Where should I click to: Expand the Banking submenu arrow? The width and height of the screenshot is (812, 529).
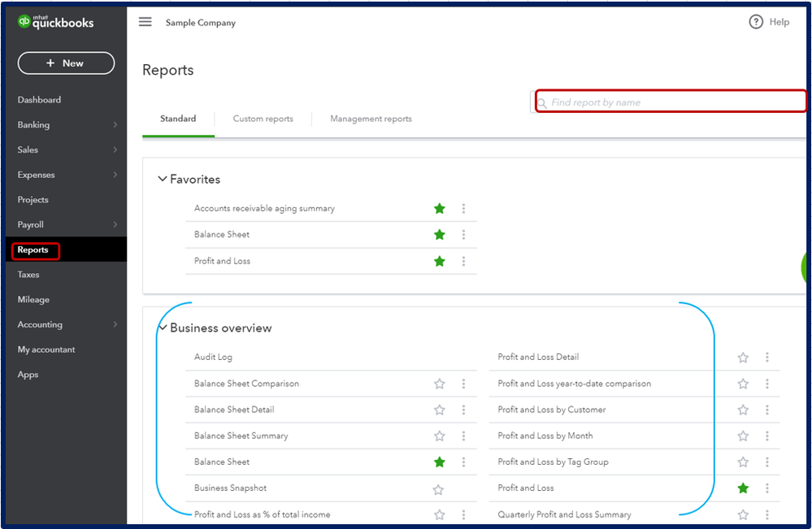(115, 125)
